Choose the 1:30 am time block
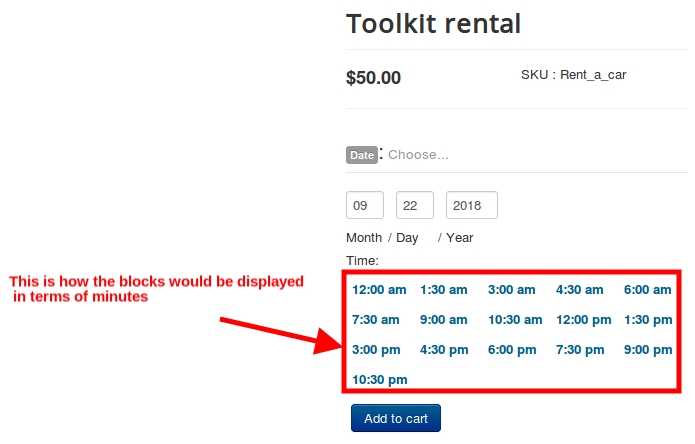This screenshot has height=444, width=695. 444,290
